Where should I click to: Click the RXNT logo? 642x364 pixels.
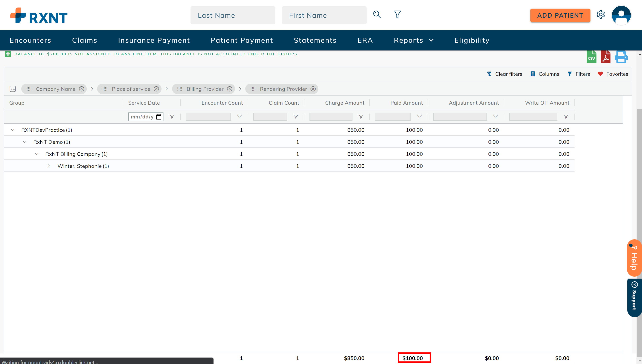[39, 15]
